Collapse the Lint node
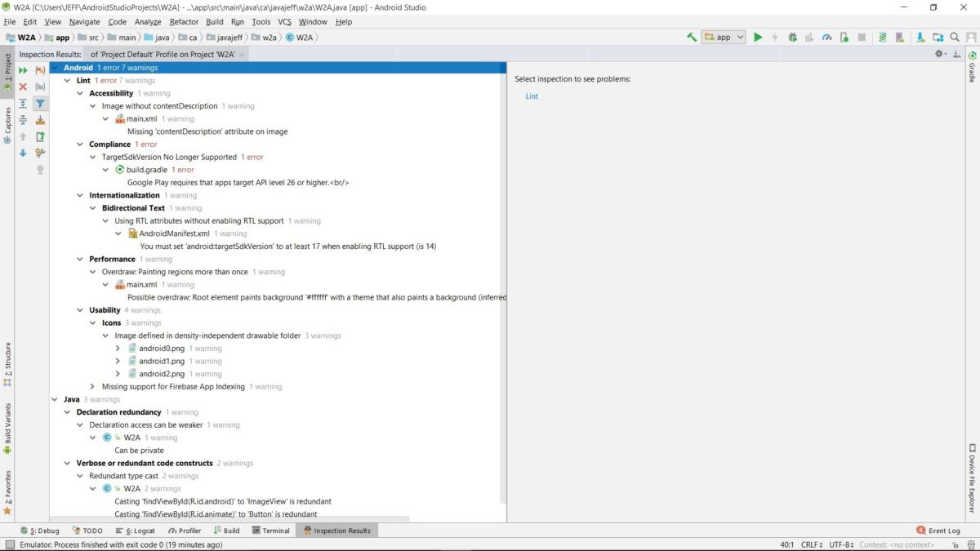Screen dimensions: 980x551 68,81
